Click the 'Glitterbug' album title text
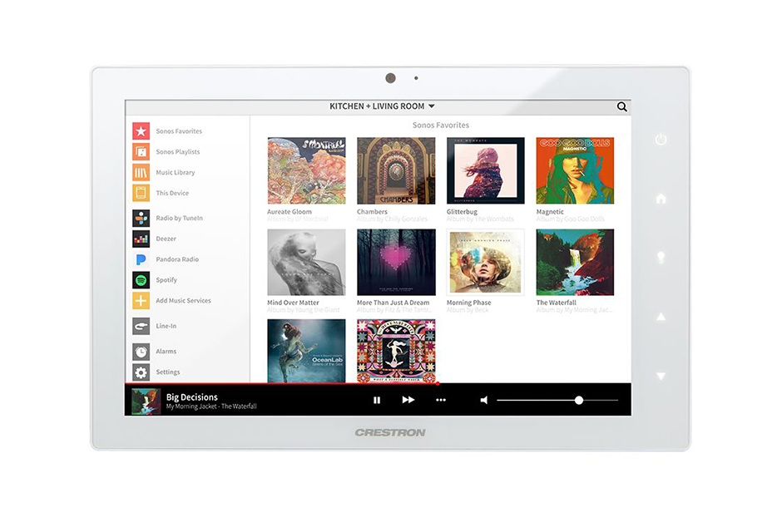782x532 pixels. (x=462, y=212)
